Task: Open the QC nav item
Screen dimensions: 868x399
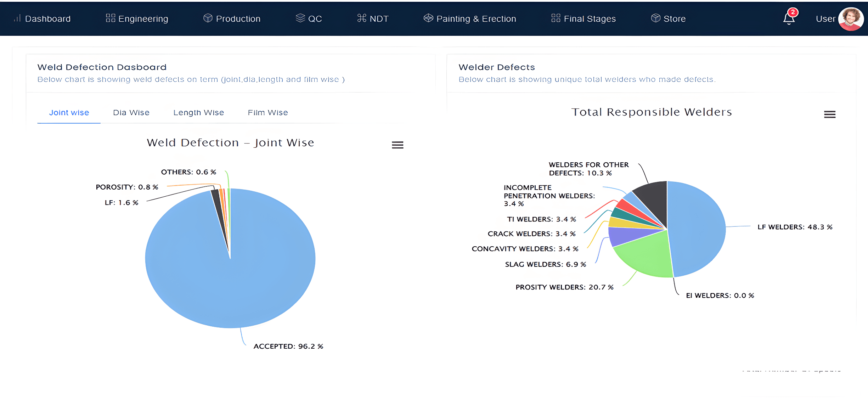Action: point(309,18)
